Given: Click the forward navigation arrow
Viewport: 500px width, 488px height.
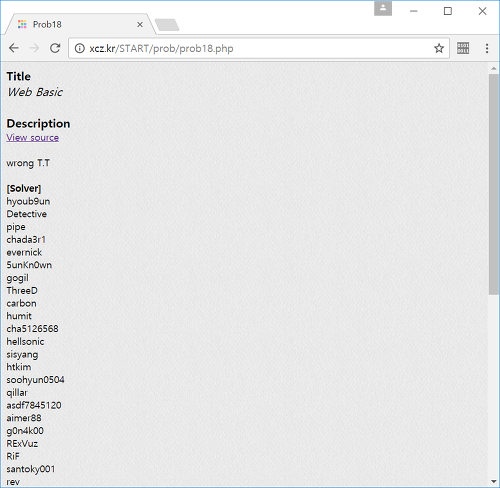Looking at the screenshot, I should click(34, 48).
